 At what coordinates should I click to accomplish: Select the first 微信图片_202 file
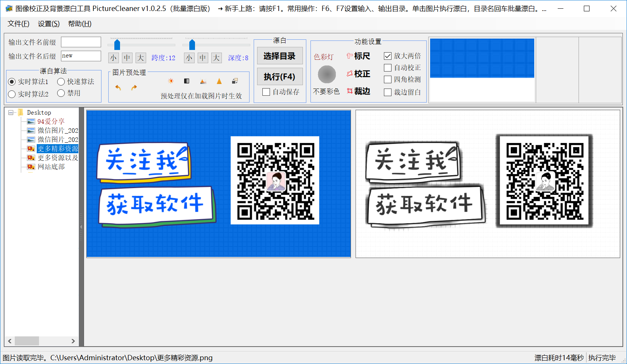point(58,131)
